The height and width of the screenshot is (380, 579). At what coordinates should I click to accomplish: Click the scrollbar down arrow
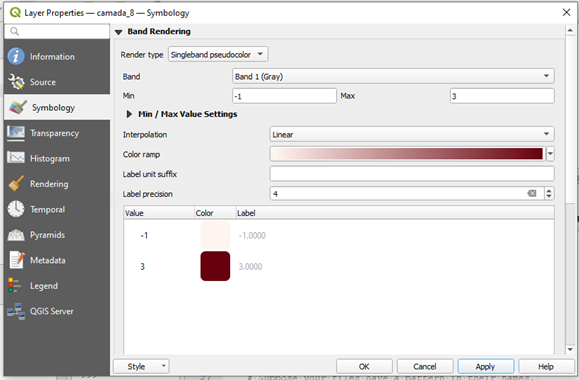point(570,350)
